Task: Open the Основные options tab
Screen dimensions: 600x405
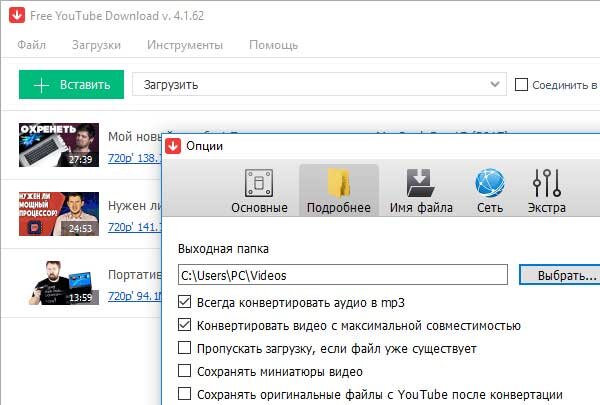Action: 259,191
